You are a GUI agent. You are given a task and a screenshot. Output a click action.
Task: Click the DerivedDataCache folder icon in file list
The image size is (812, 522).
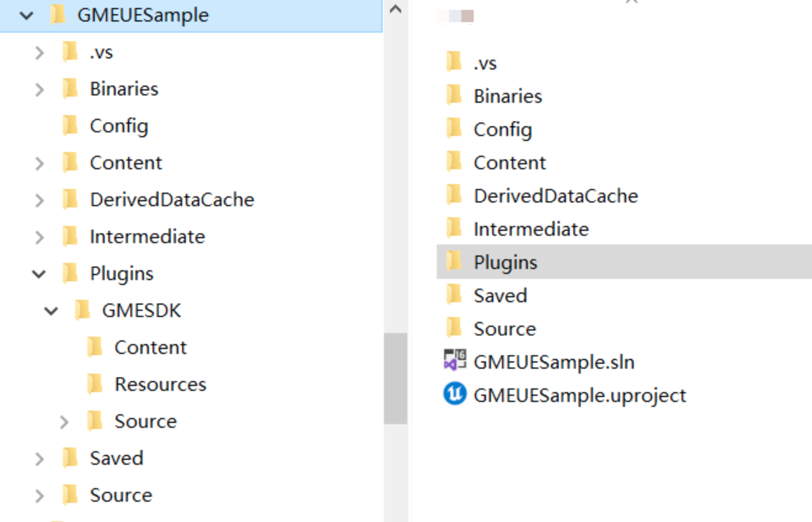tap(454, 196)
